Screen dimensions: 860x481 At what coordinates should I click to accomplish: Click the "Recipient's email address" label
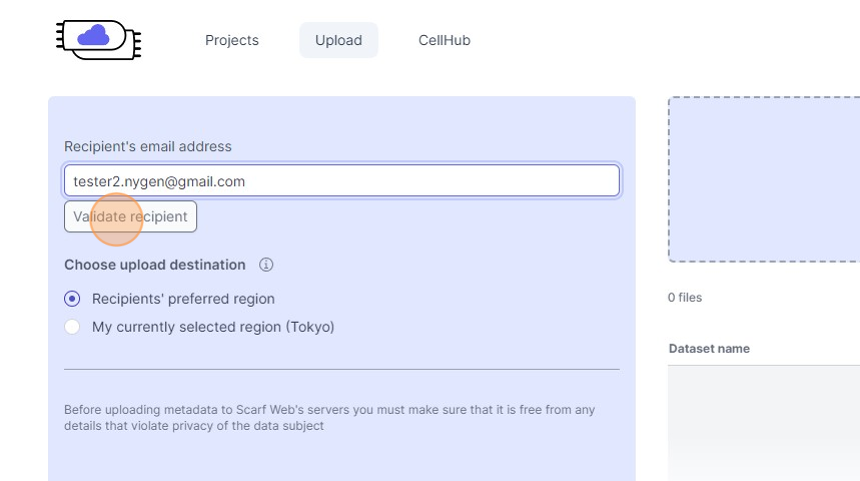tap(147, 146)
